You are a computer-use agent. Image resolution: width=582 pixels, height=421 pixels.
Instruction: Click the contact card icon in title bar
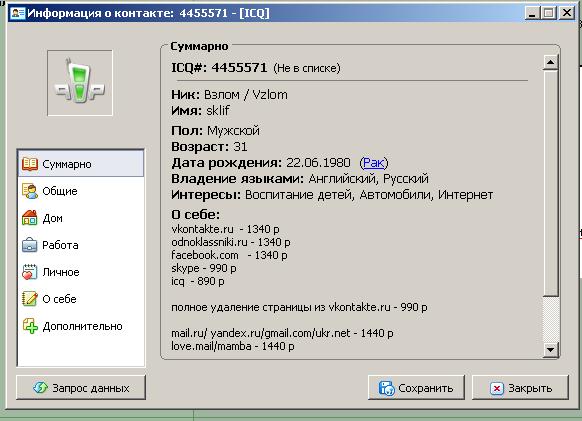tap(17, 13)
